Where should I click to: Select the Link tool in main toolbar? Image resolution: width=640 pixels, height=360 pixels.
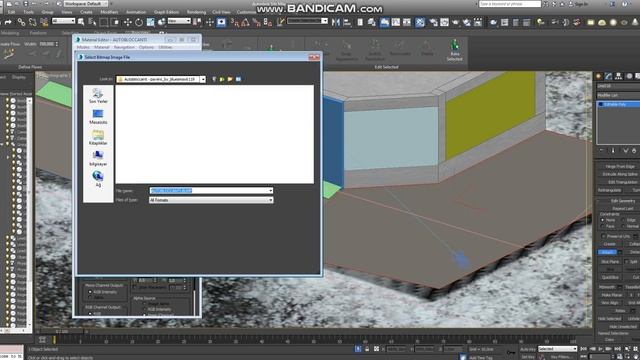(21, 22)
